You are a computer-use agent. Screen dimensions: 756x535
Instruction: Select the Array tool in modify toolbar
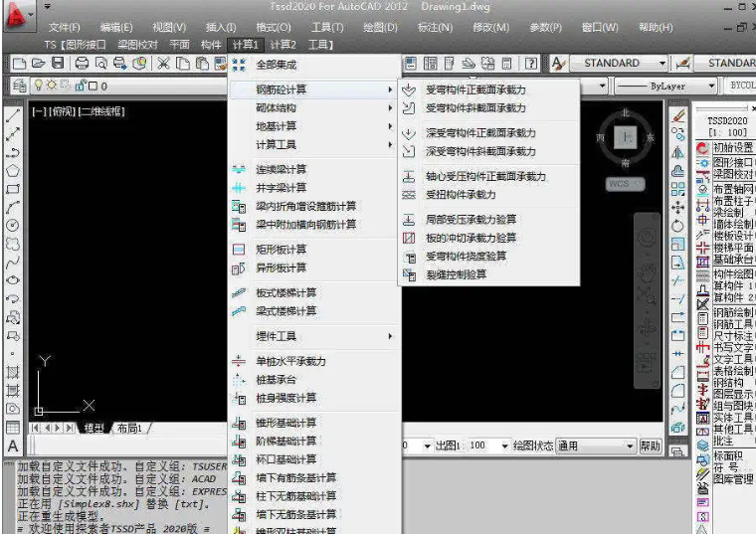point(677,189)
